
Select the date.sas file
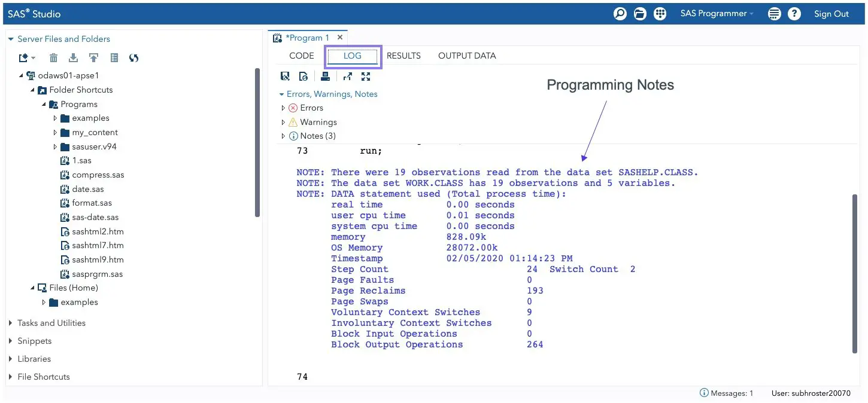[x=83, y=189]
